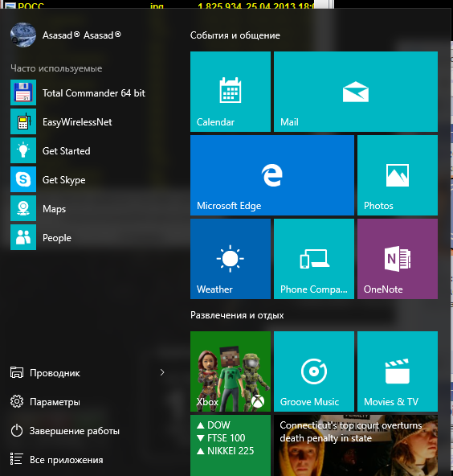Open the People entry text
The image size is (453, 476).
[57, 238]
